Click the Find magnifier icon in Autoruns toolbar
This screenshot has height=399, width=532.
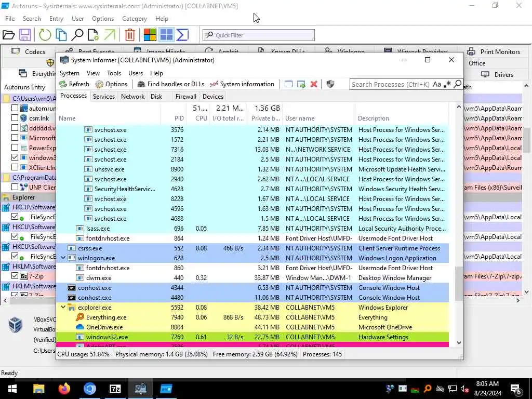point(77,35)
